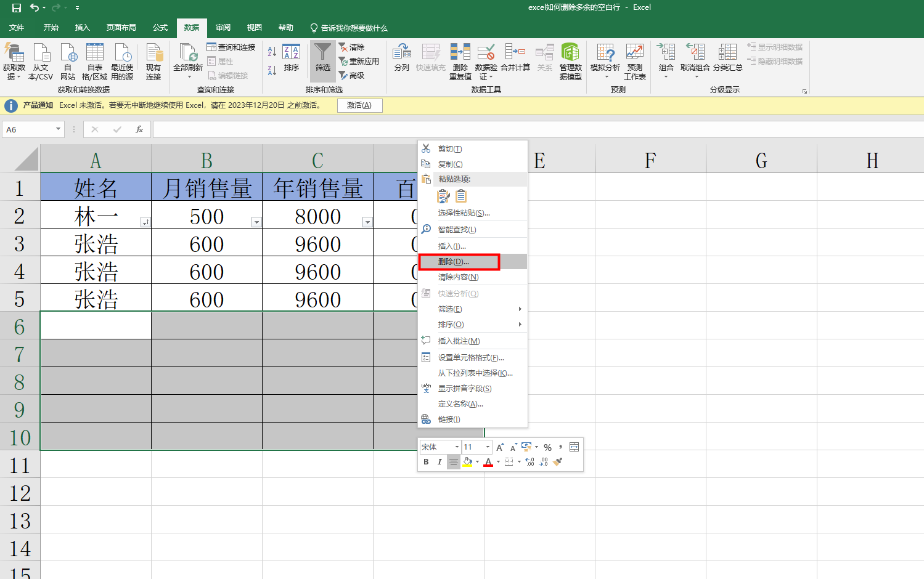Increase decimal places in the mini toolbar
The width and height of the screenshot is (924, 579).
[529, 462]
